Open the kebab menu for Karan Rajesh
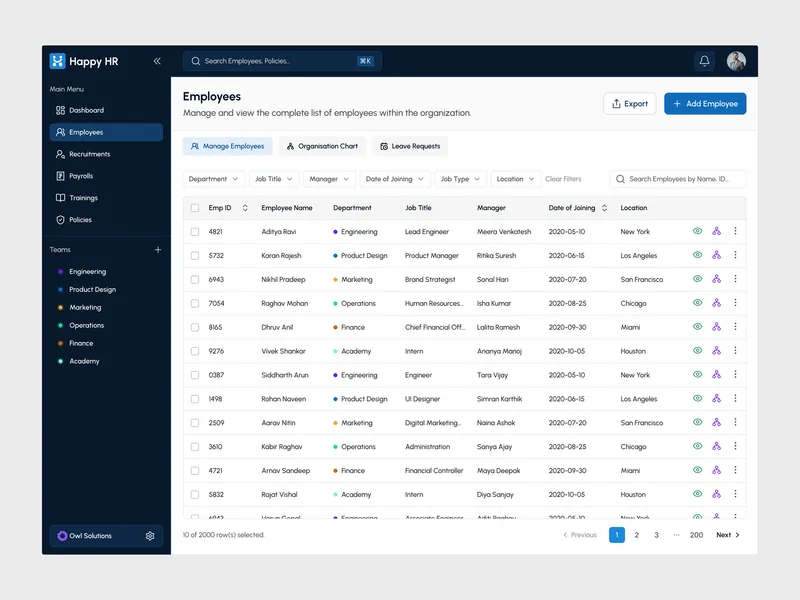800x600 pixels. tap(736, 255)
